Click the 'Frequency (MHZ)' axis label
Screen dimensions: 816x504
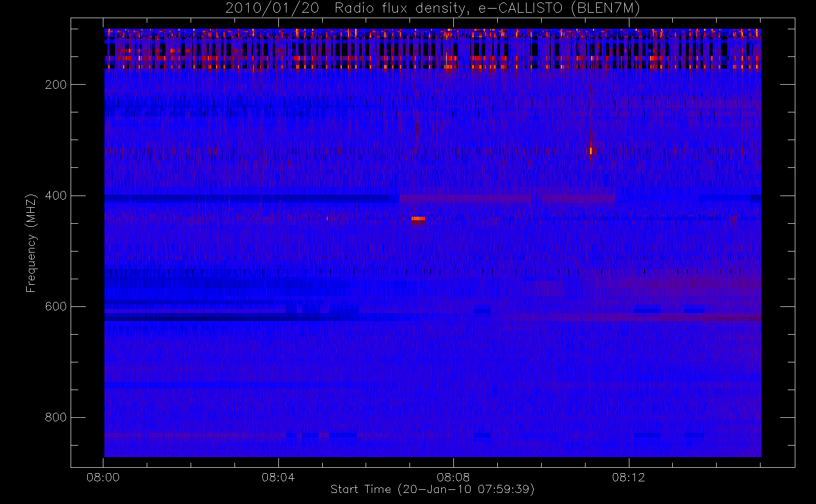(x=31, y=243)
